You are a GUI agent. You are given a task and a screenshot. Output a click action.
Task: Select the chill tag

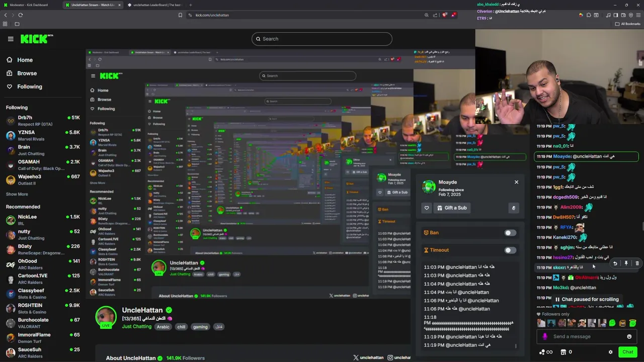pos(181,327)
